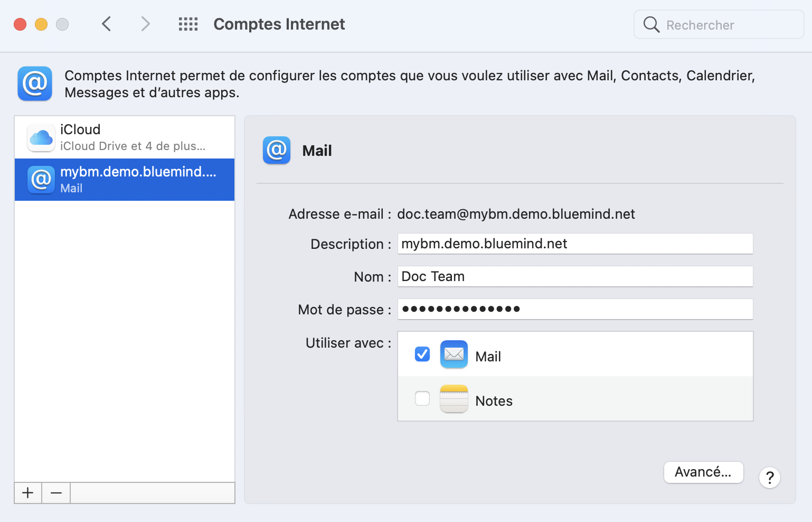Click the Notes app icon
Screen dimensions: 812x522
coord(454,399)
